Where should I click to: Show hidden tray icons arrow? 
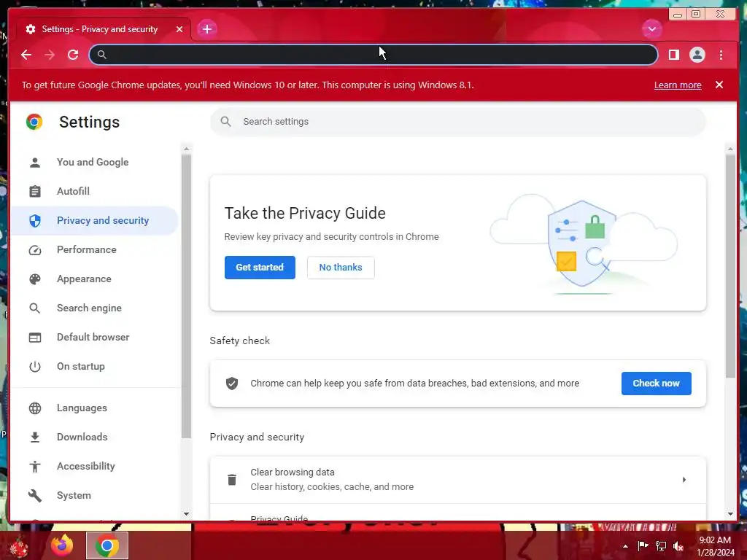point(625,546)
